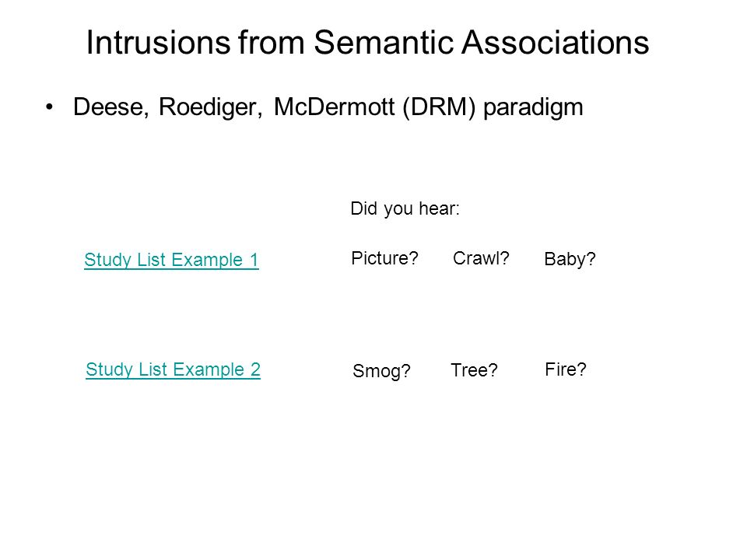Click the word 'paradigm' in the bullet
747x560 pixels.
[533, 107]
